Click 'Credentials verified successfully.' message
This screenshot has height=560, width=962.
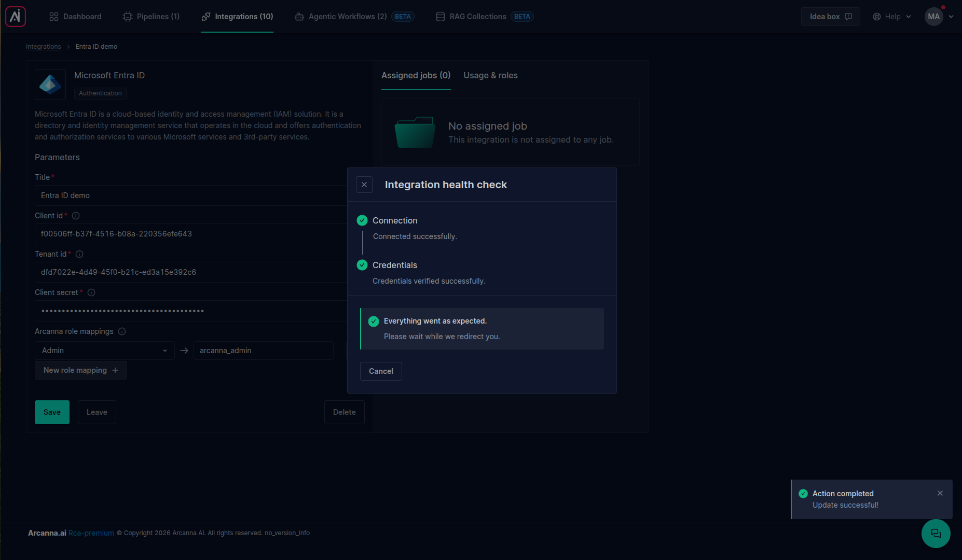(429, 281)
